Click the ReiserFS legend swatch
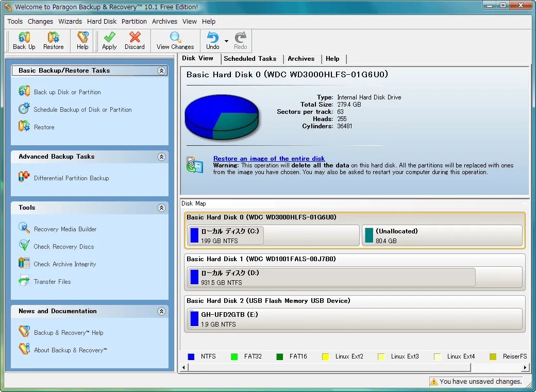Image resolution: width=536 pixels, height=392 pixels. [493, 356]
